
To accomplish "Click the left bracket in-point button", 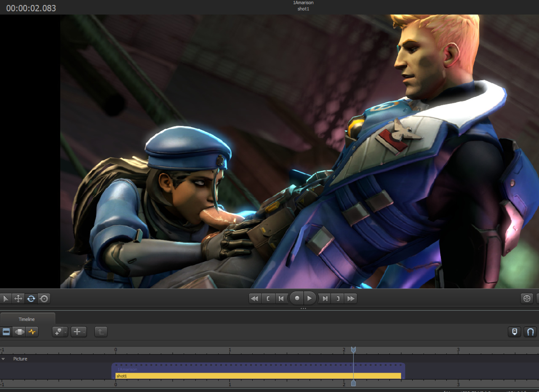I will point(268,299).
